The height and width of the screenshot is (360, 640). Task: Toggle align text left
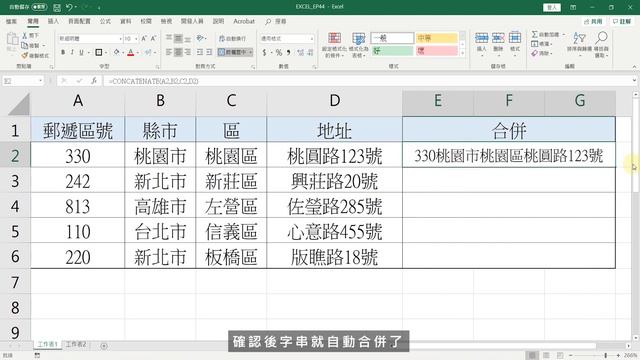tap(169, 52)
